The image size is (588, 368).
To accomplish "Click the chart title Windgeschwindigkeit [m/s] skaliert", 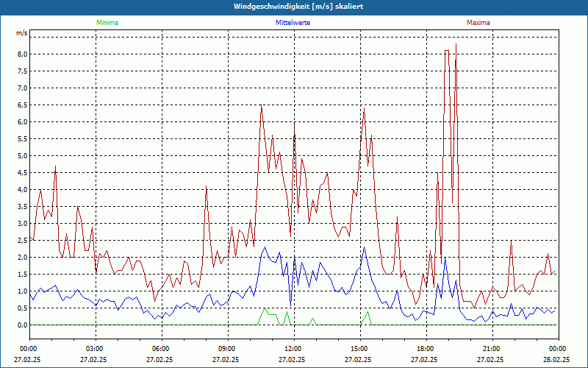I will (298, 7).
